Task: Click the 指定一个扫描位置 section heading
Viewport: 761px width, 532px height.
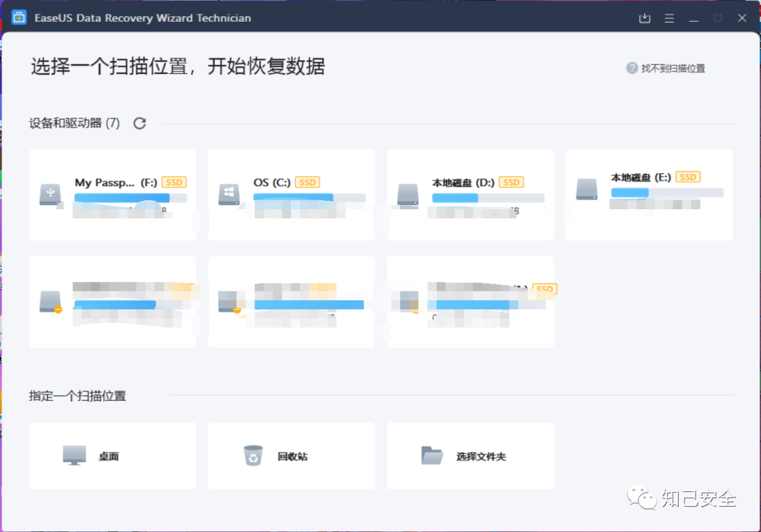Action: click(x=78, y=396)
